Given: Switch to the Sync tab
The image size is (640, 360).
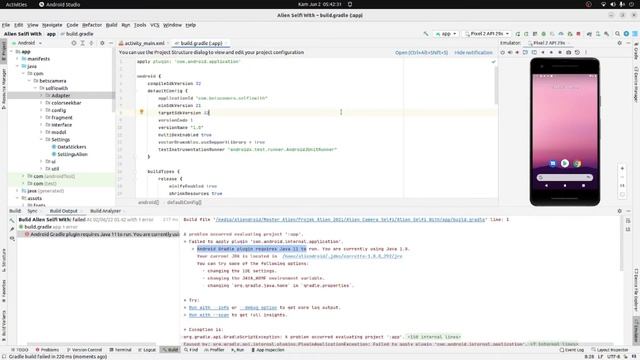Looking at the screenshot, I should coord(32,211).
